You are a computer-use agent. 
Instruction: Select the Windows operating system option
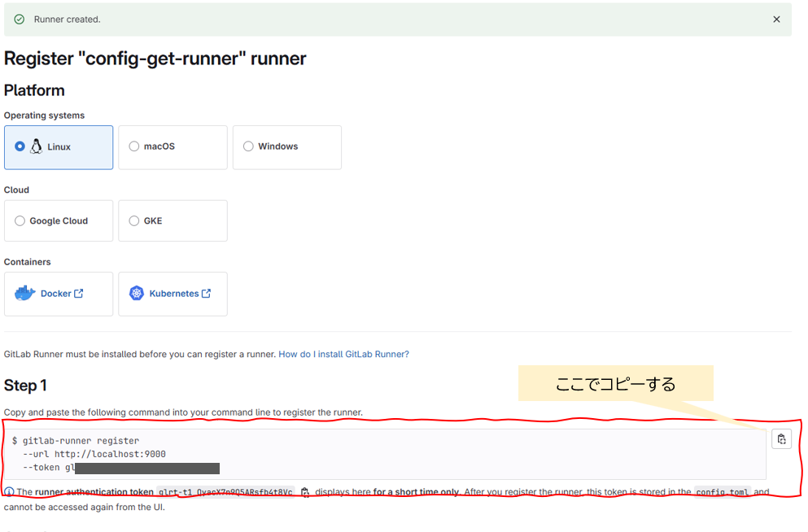287,147
